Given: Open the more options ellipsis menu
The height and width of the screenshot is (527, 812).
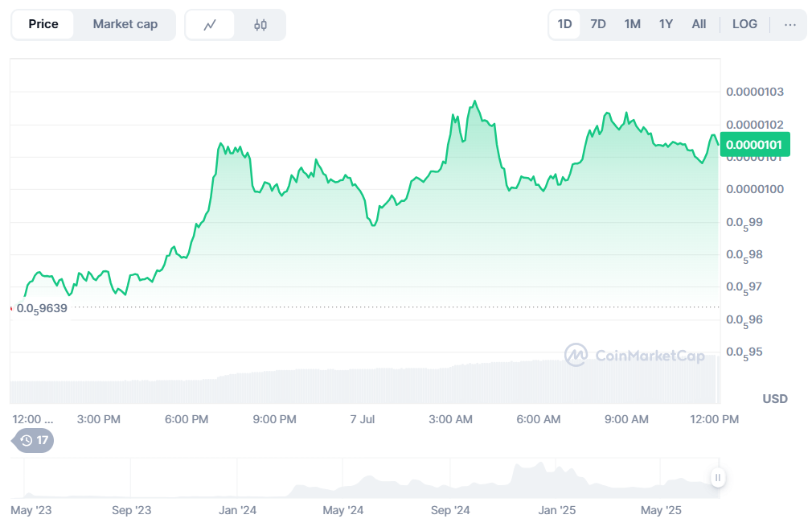Looking at the screenshot, I should tap(789, 25).
